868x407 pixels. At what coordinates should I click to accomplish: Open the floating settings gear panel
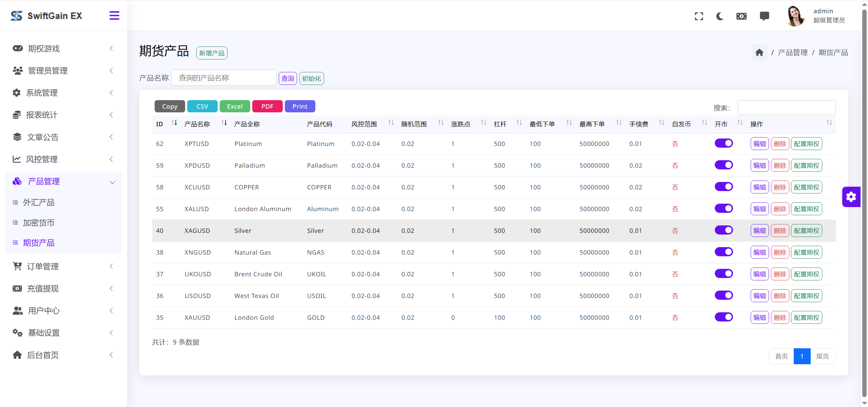pyautogui.click(x=851, y=197)
